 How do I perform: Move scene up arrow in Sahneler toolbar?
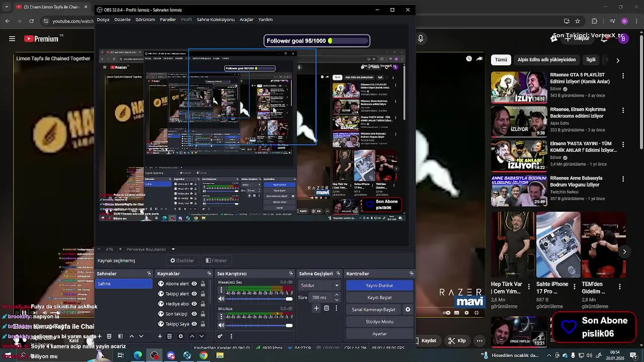pyautogui.click(x=132, y=336)
